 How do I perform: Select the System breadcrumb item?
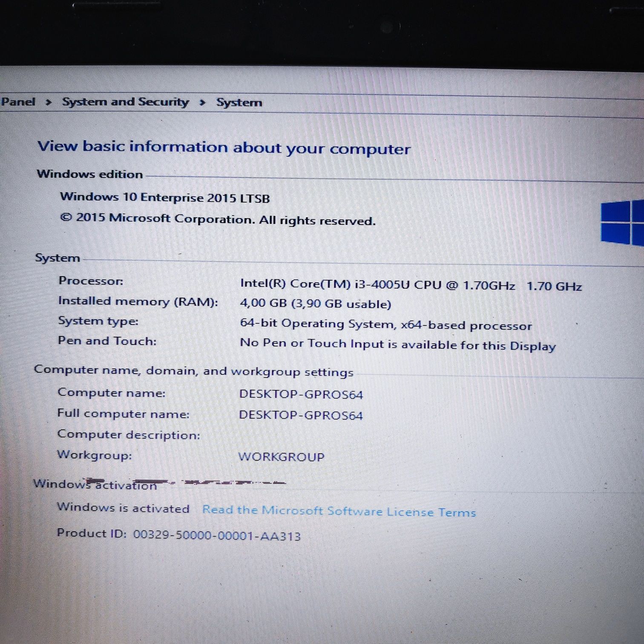pyautogui.click(x=239, y=103)
